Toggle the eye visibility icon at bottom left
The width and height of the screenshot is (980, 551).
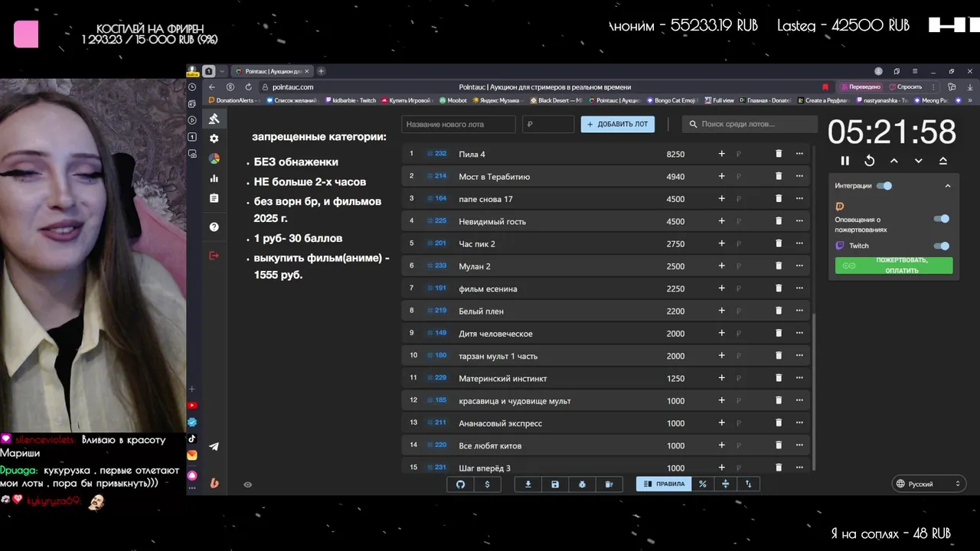[x=248, y=484]
